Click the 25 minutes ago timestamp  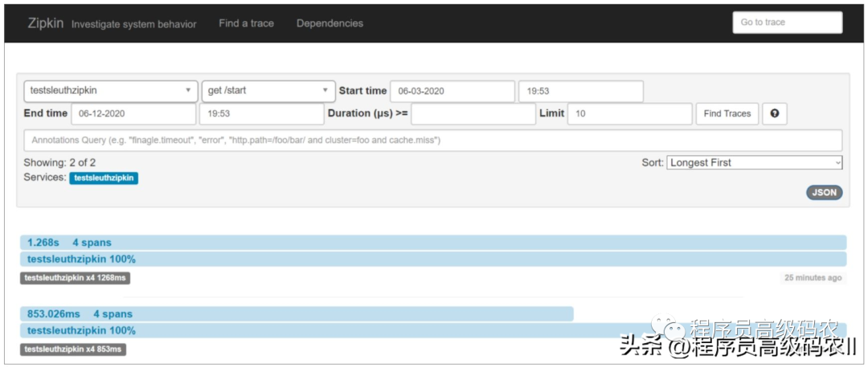click(813, 278)
